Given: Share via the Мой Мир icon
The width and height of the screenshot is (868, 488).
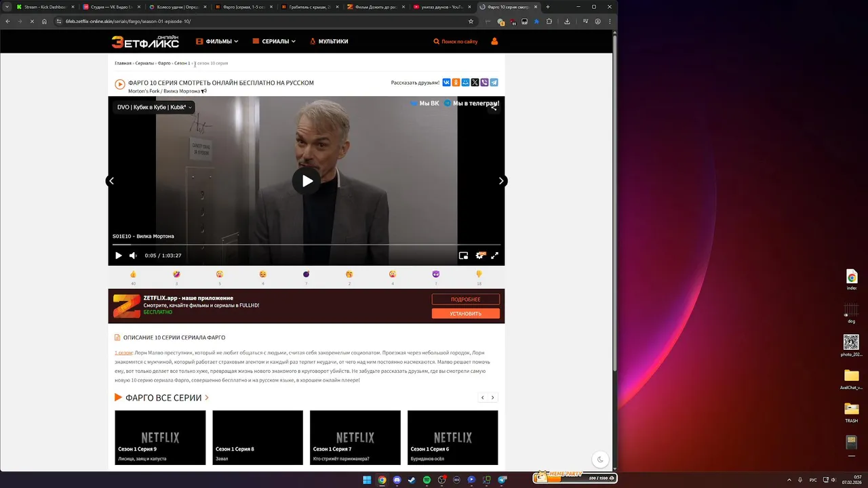Looking at the screenshot, I should (465, 83).
